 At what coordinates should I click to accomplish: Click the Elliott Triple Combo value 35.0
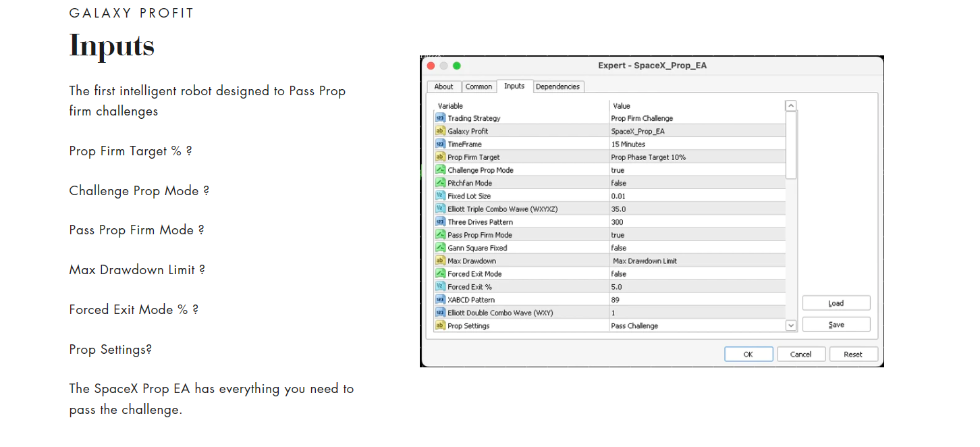[x=618, y=209]
